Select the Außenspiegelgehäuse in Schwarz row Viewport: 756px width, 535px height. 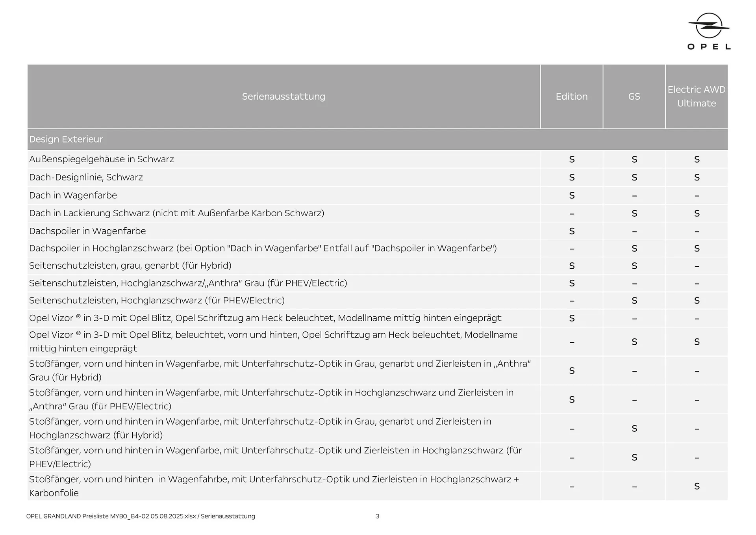[x=102, y=159]
